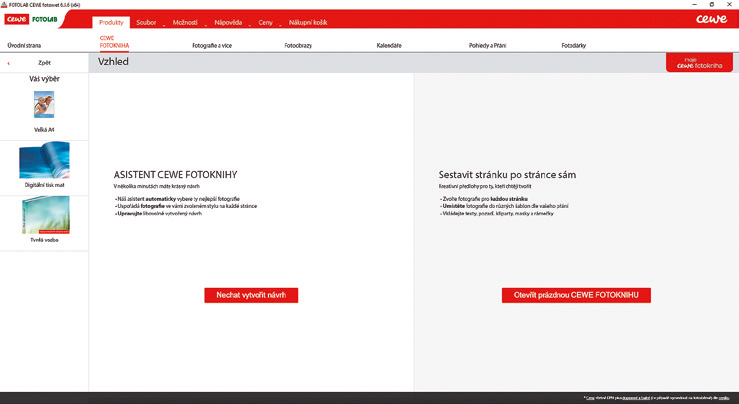Click Nechat vytvořit návrh button
Screen dimensions: 739x404
251,295
